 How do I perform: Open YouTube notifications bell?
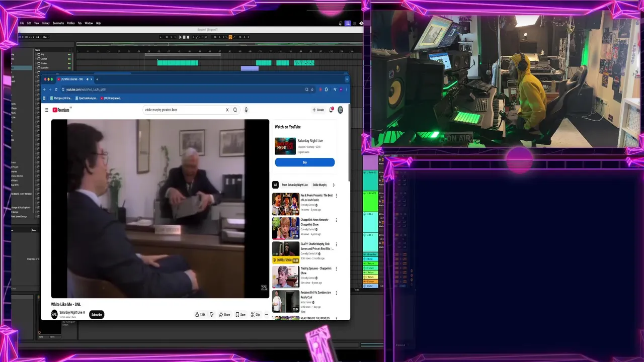(x=331, y=110)
